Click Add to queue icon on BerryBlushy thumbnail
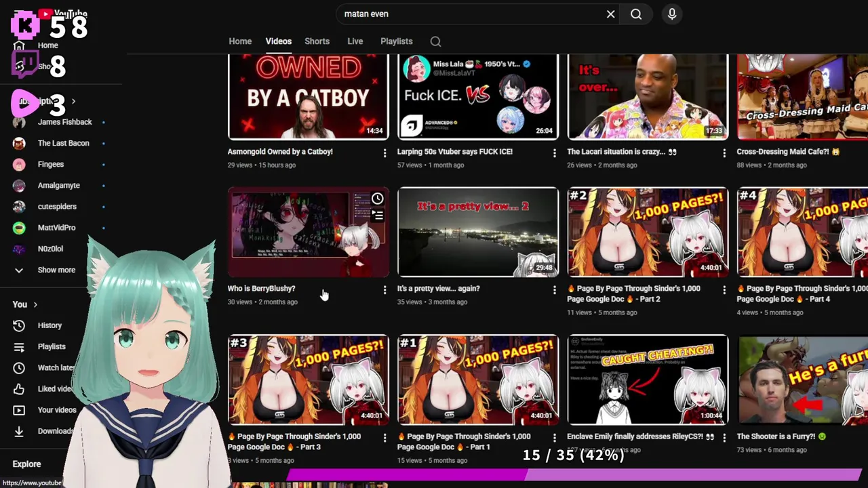 [x=377, y=216]
